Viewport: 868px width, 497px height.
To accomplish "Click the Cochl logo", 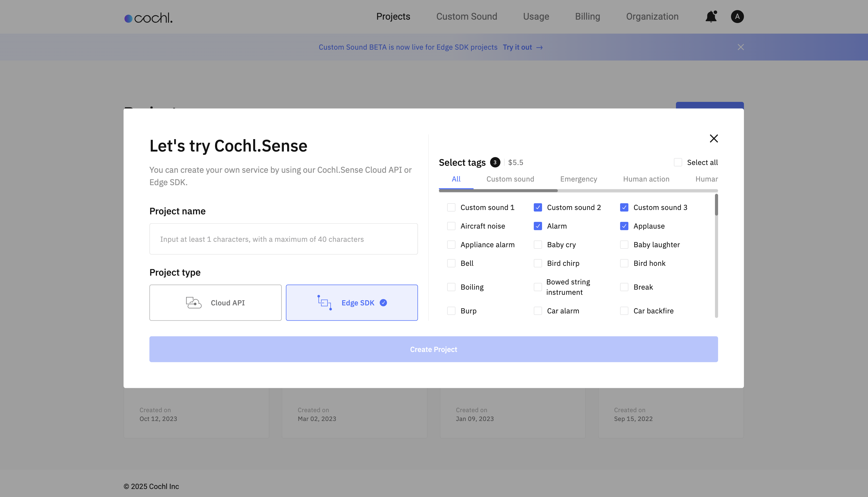I will (x=148, y=18).
